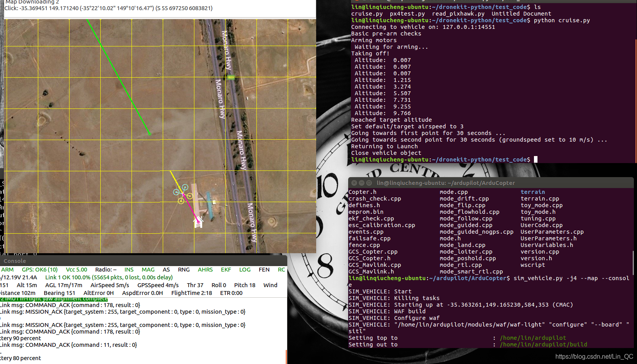Click the MAG status indicator
This screenshot has width=637, height=364.
tap(148, 270)
